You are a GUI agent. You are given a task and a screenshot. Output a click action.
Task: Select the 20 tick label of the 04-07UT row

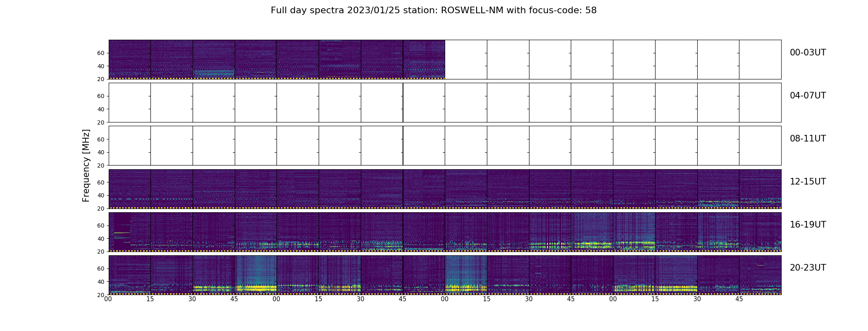[x=101, y=122]
